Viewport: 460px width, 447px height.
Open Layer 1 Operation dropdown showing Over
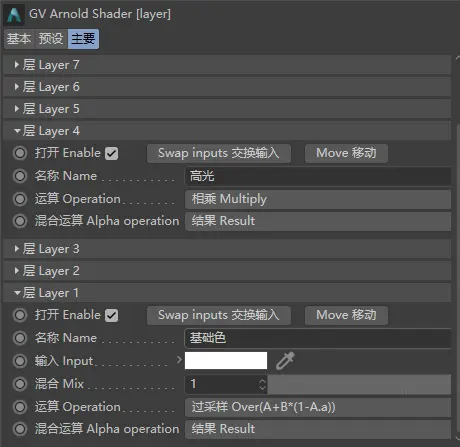click(x=318, y=407)
